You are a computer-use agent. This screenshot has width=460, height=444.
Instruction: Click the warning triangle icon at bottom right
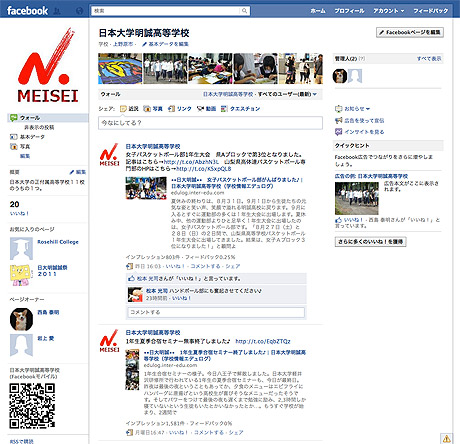click(447, 438)
